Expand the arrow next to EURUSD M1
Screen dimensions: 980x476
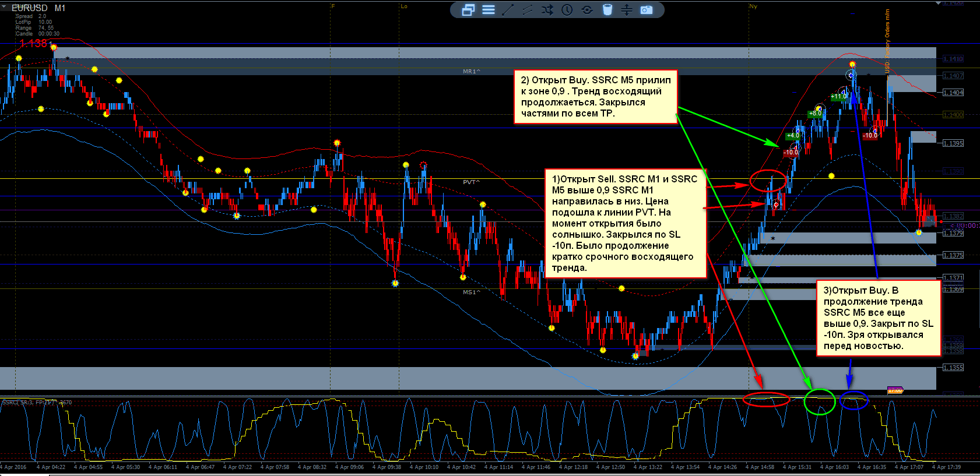tap(4, 6)
